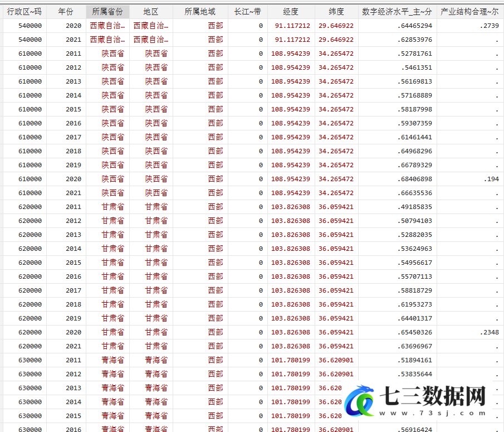
Task: Click the highlighted 所属省份 column header
Action: pyautogui.click(x=107, y=12)
